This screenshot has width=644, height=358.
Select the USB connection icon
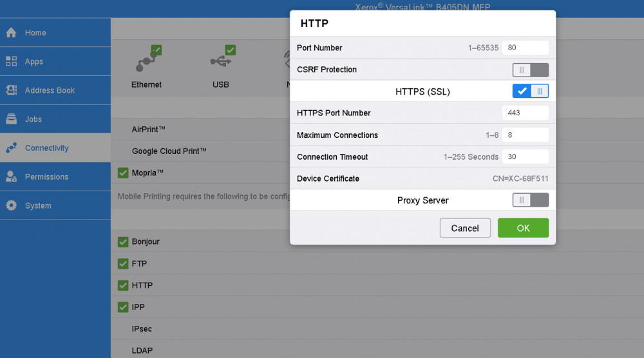pyautogui.click(x=221, y=61)
